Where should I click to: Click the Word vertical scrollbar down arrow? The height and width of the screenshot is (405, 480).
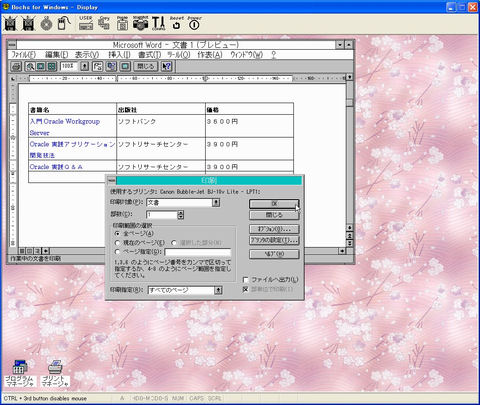click(349, 228)
